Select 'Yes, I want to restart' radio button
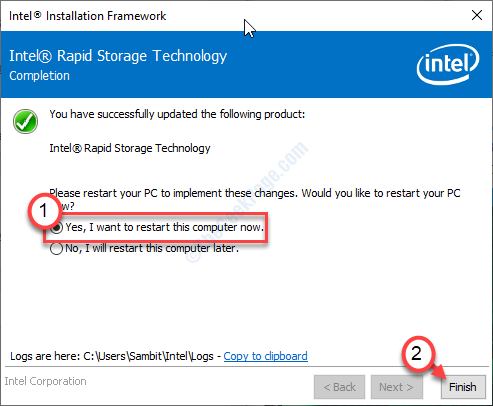 57,228
